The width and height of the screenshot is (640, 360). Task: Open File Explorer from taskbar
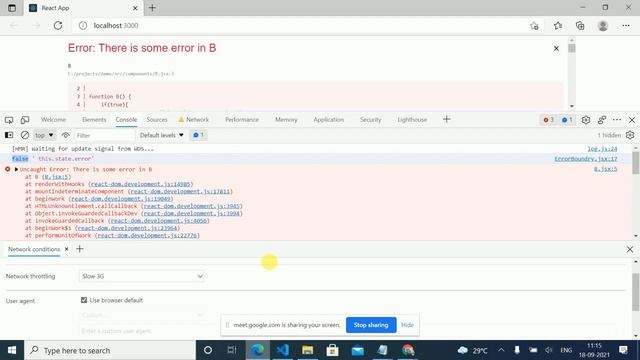click(x=307, y=350)
